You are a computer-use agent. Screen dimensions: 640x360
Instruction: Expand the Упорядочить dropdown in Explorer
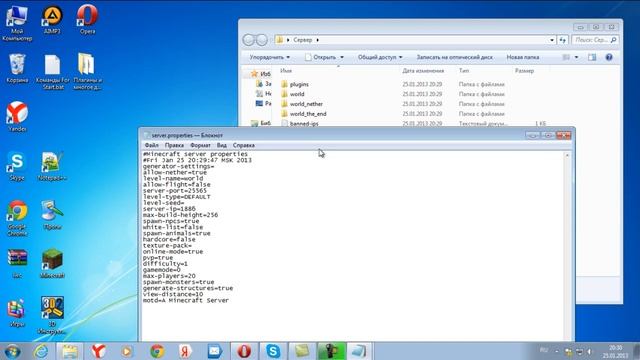pyautogui.click(x=270, y=57)
